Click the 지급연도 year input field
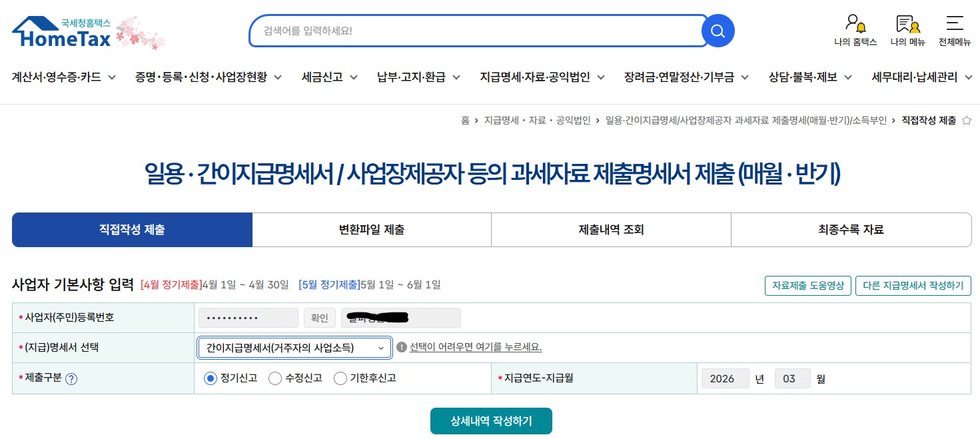The height and width of the screenshot is (439, 980). [725, 378]
